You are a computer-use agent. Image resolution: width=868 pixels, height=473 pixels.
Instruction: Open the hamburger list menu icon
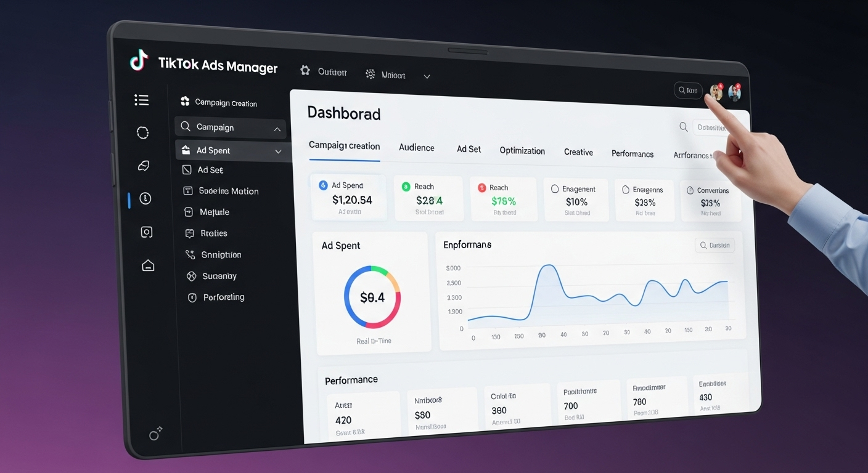[142, 100]
